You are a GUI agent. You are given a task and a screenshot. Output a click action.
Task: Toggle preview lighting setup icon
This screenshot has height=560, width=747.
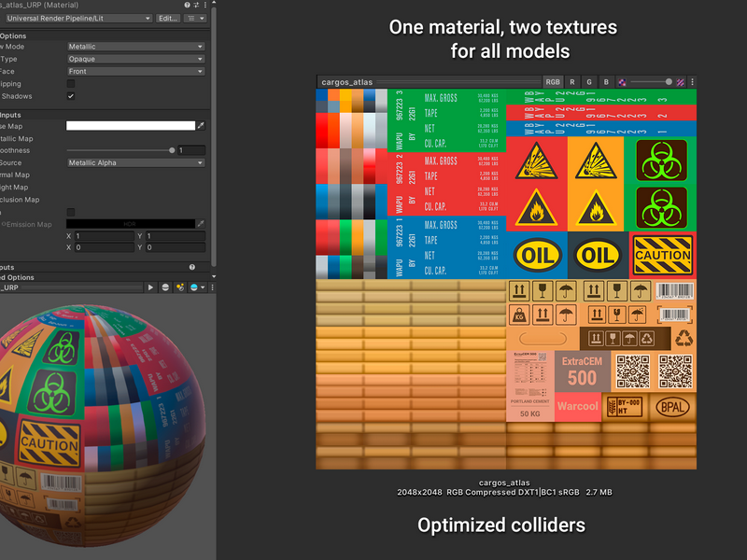pos(180,287)
